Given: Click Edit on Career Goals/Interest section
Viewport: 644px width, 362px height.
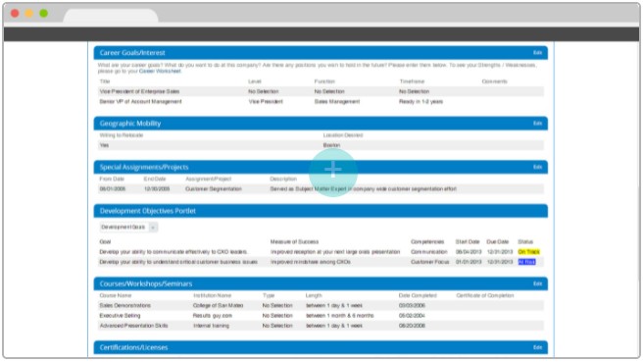Looking at the screenshot, I should coord(537,53).
